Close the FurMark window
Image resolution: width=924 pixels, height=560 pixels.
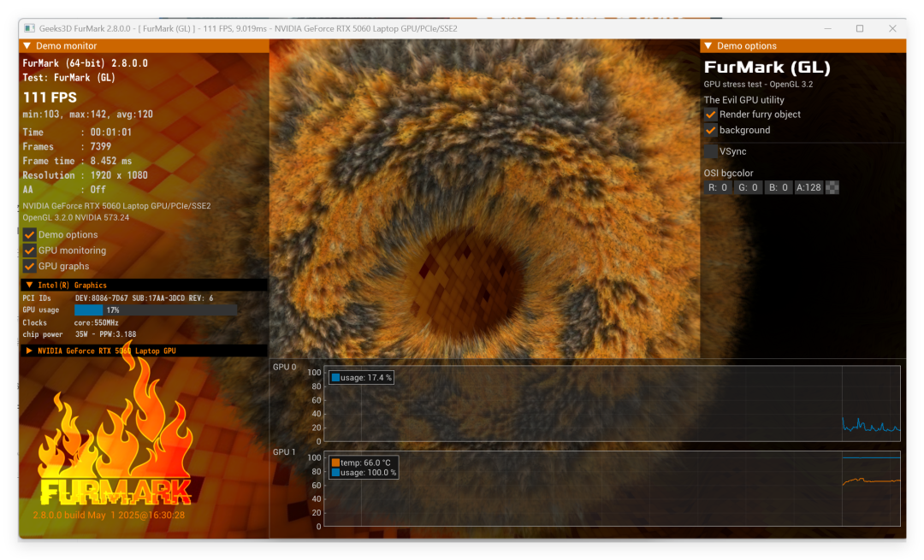(892, 28)
